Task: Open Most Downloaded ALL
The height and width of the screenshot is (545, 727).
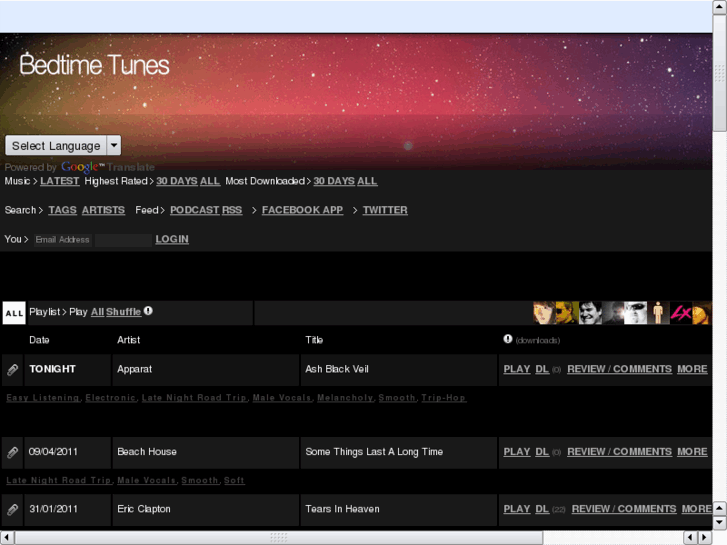Action: pos(367,181)
